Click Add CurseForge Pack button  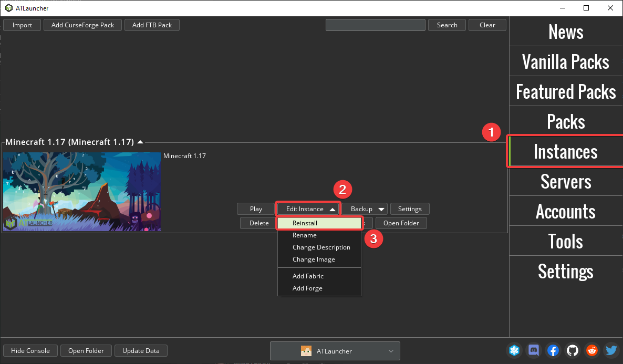pyautogui.click(x=82, y=25)
